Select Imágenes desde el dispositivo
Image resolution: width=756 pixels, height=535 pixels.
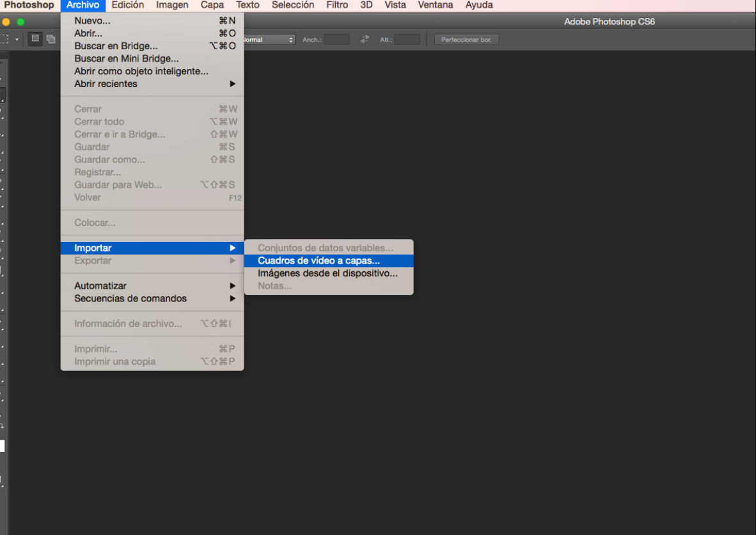point(327,273)
